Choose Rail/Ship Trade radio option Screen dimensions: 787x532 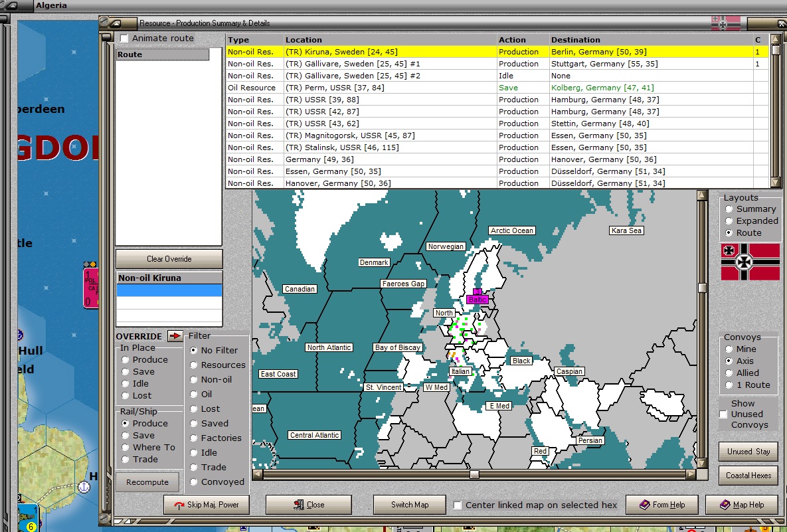pyautogui.click(x=126, y=460)
